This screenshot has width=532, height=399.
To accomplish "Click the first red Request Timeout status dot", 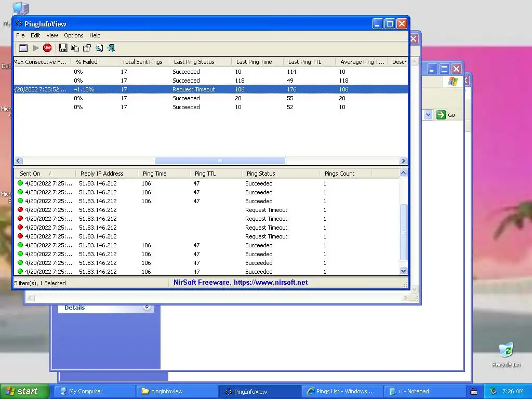I will click(x=20, y=210).
